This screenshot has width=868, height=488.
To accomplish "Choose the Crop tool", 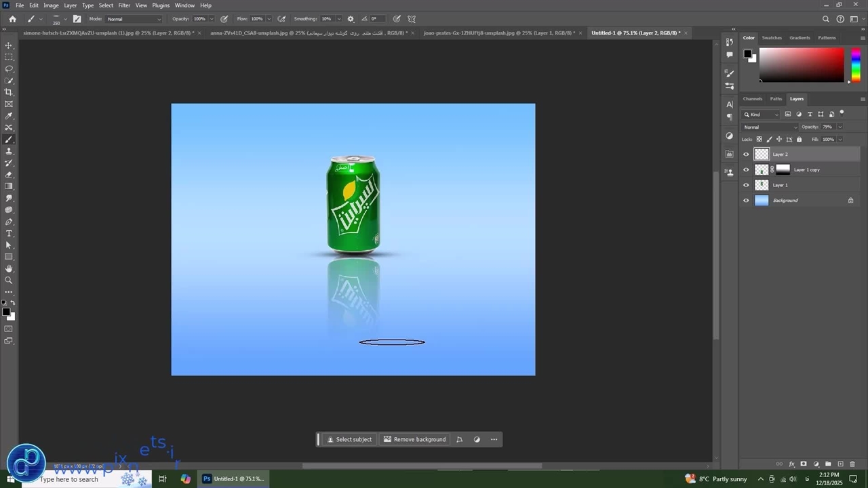I will 9,92.
